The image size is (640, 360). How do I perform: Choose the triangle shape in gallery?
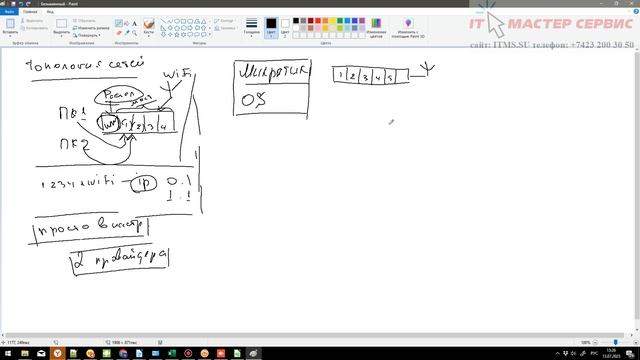coord(204,21)
